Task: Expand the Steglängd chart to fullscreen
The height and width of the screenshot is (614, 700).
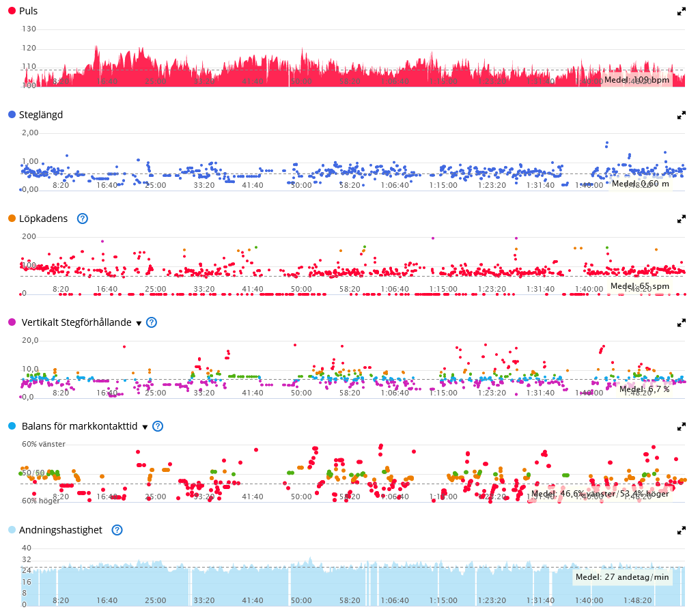Action: [682, 115]
